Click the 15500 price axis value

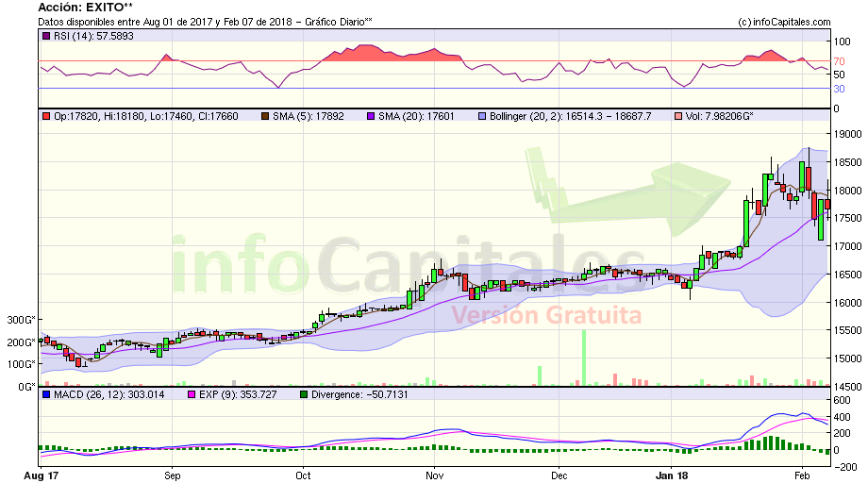847,330
